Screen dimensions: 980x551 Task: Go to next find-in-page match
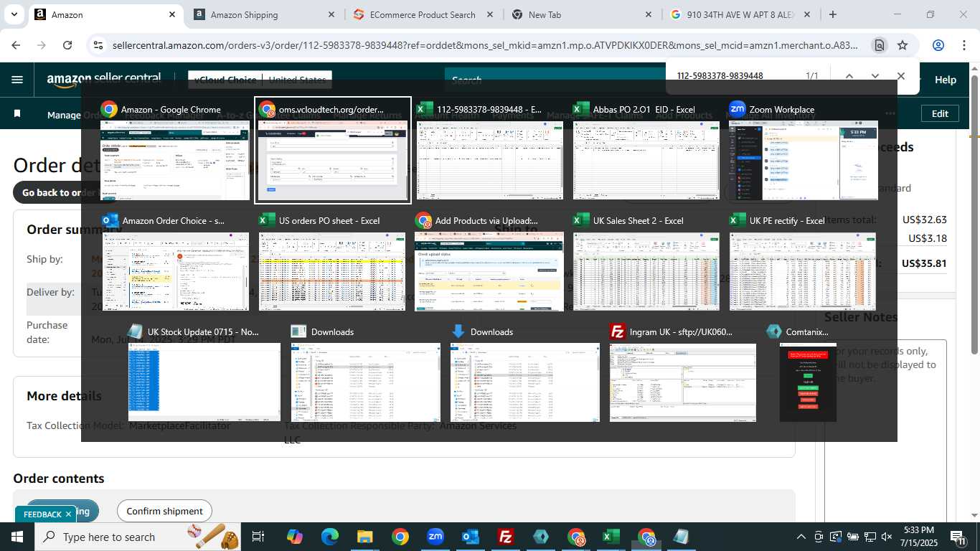point(875,76)
